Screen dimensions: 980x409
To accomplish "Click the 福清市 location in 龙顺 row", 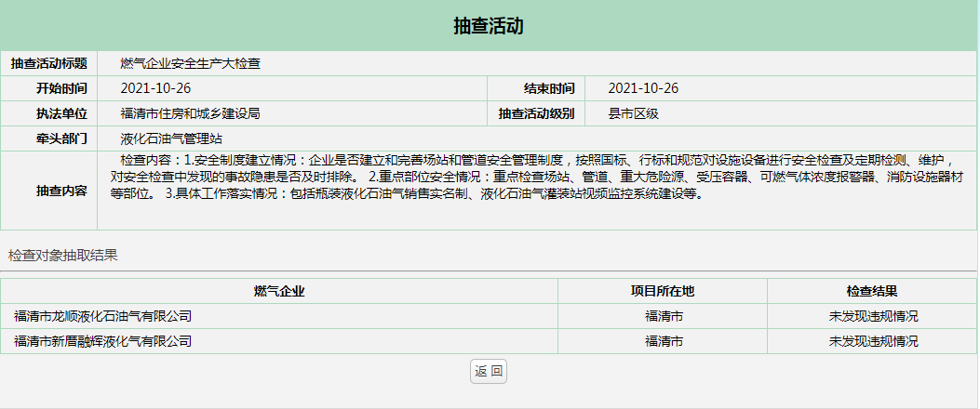I will pyautogui.click(x=663, y=316).
